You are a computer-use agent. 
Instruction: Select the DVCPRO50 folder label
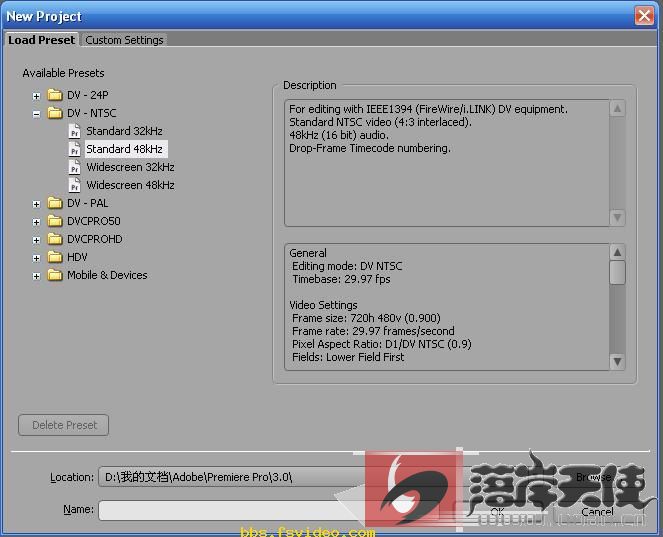[x=93, y=221]
